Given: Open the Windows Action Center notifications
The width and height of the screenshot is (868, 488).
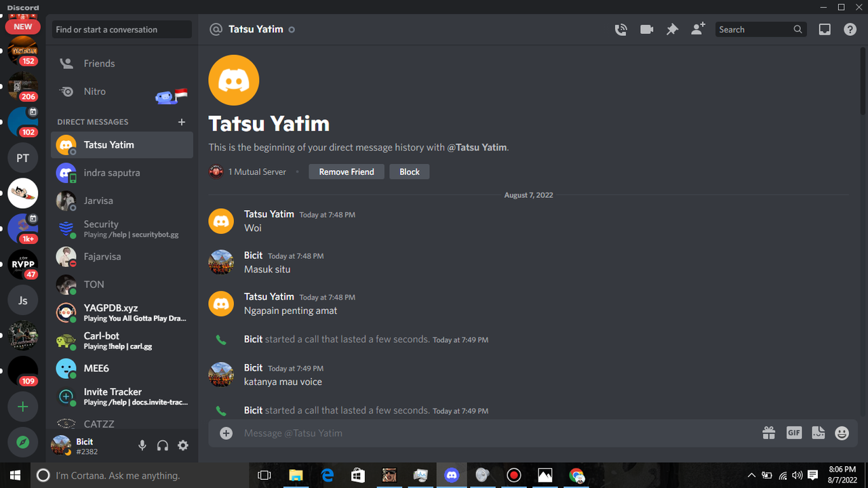Looking at the screenshot, I should [812, 475].
